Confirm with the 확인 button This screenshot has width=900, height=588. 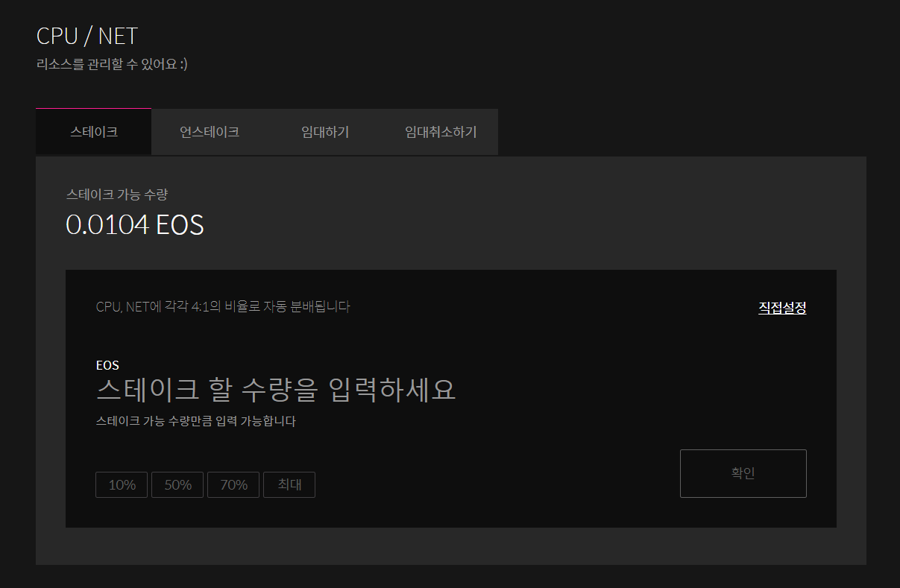[x=743, y=473]
